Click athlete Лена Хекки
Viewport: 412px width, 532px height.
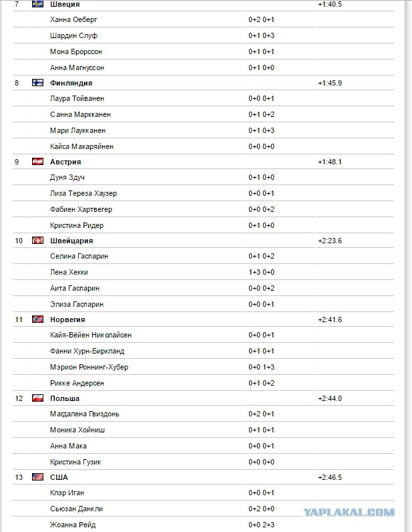point(69,272)
